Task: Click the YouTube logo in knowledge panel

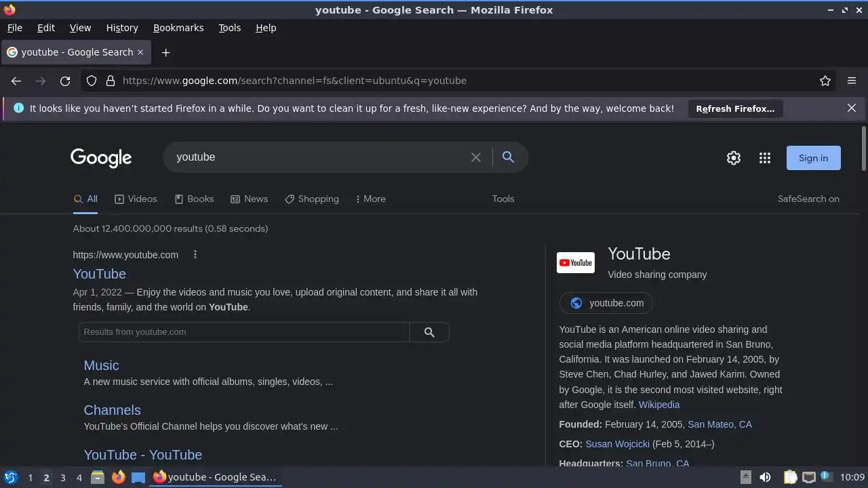Action: coord(576,263)
